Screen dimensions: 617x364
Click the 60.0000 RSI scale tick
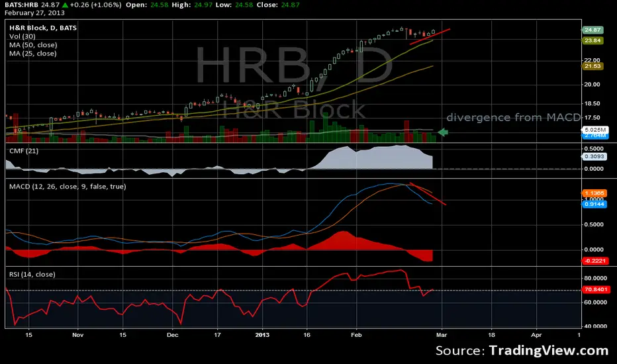[x=594, y=302]
